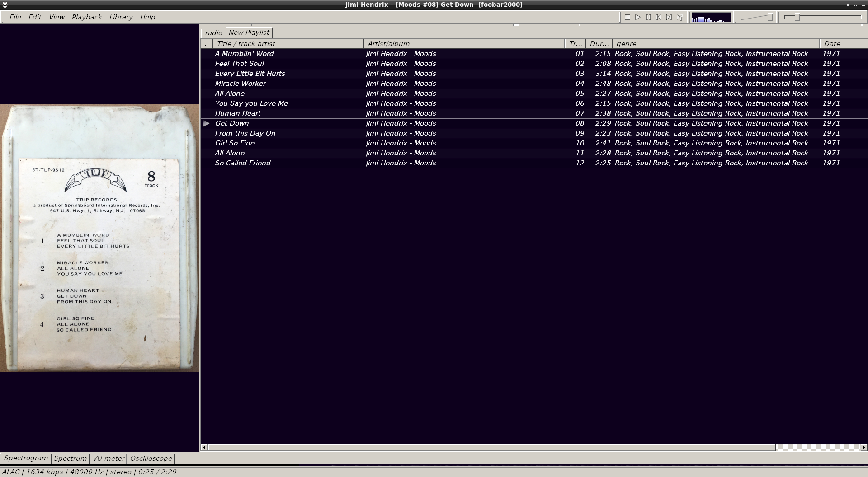The height and width of the screenshot is (477, 868).
Task: Sort by Artist/album column header
Action: pyautogui.click(x=464, y=44)
